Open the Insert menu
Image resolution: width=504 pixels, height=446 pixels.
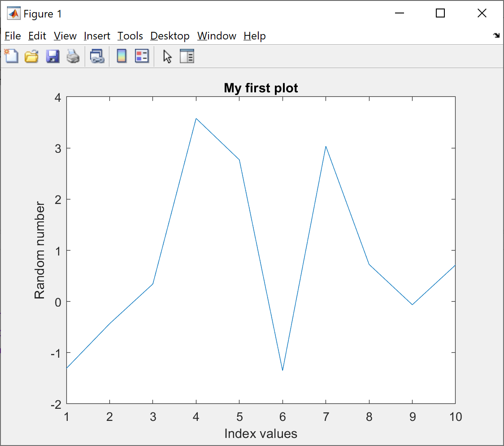(x=97, y=36)
